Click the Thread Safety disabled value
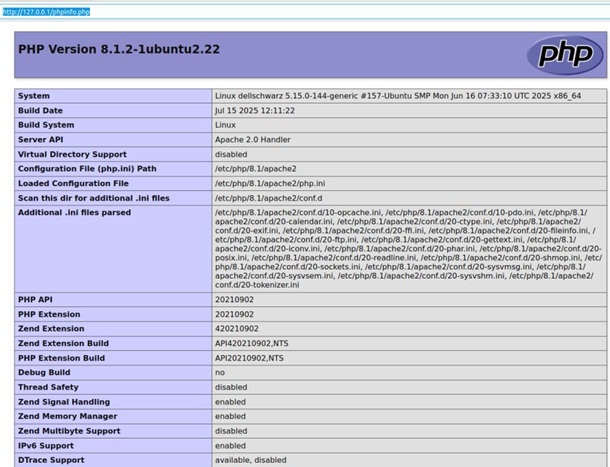610x467 pixels. 231,387
